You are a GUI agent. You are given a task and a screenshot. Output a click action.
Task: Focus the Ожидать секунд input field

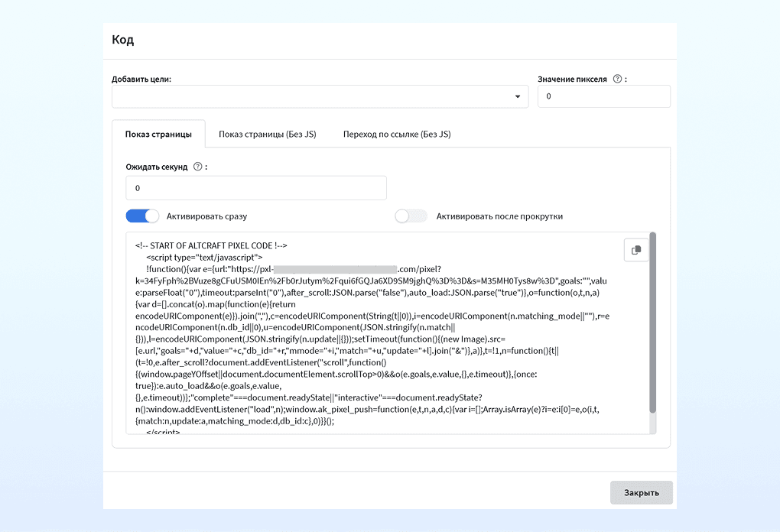pyautogui.click(x=256, y=188)
